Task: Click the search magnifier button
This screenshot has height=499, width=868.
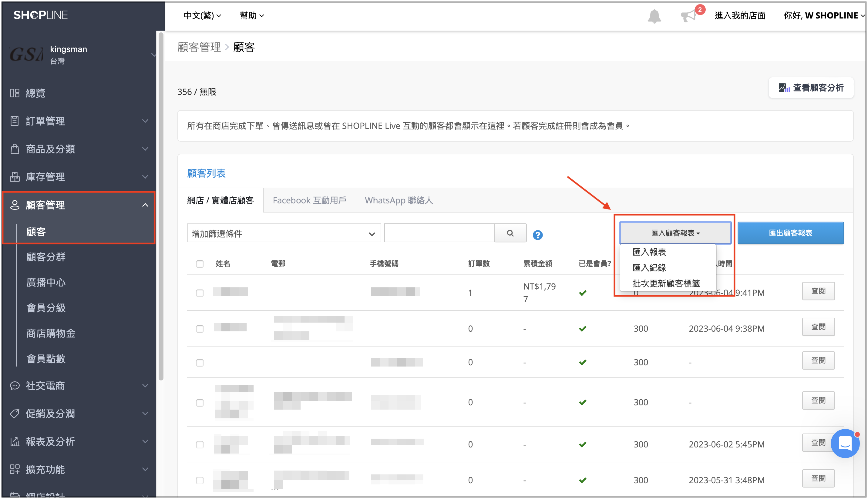Action: [510, 233]
